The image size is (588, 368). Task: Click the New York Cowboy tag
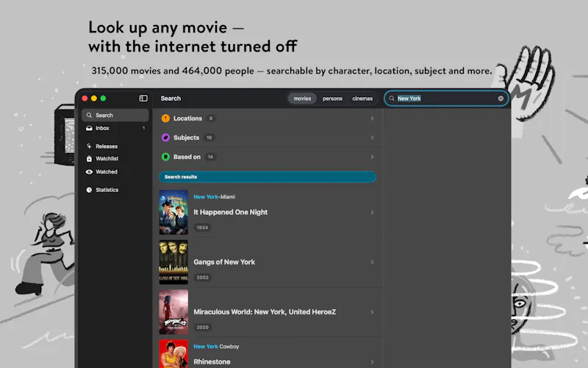pyautogui.click(x=216, y=347)
